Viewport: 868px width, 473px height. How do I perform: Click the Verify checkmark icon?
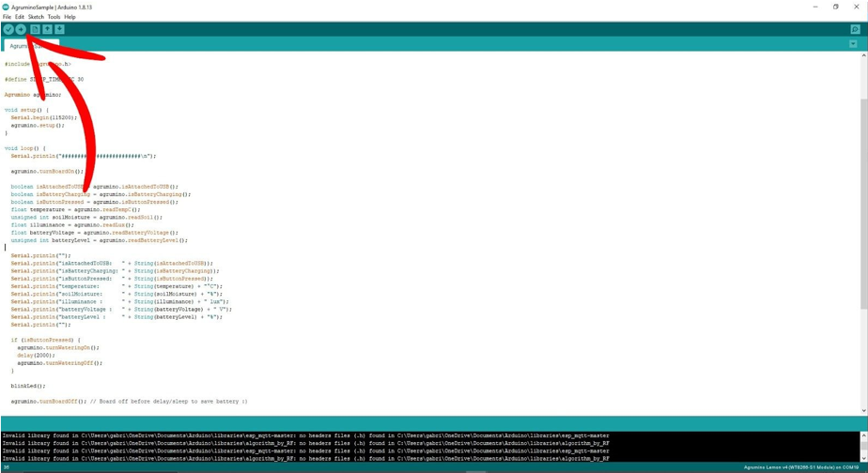click(8, 29)
